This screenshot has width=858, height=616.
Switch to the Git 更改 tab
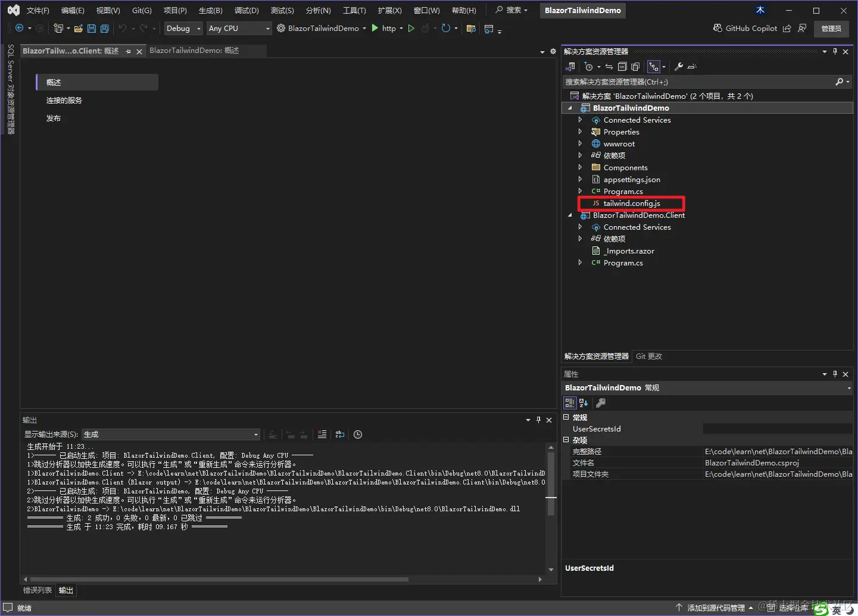point(649,356)
